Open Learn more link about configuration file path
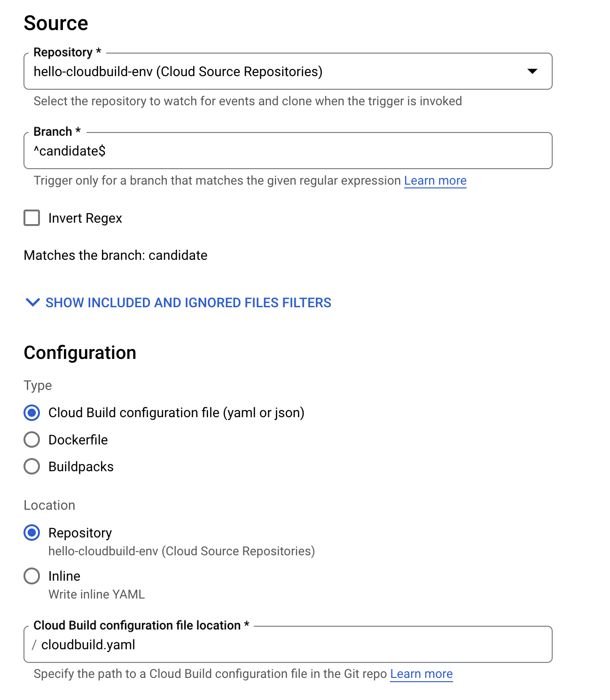This screenshot has width=610, height=700. [421, 674]
